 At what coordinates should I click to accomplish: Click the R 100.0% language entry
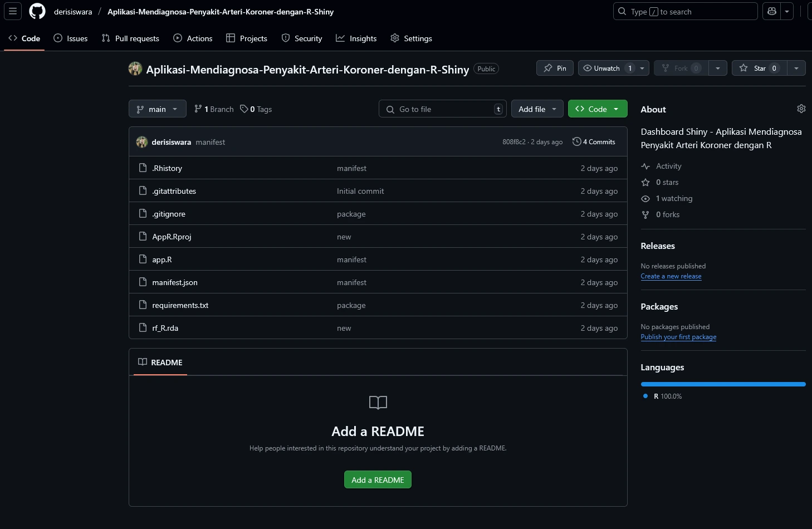(x=663, y=396)
